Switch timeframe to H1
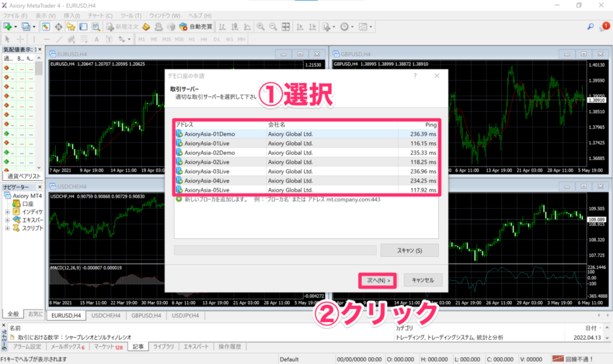 point(192,39)
